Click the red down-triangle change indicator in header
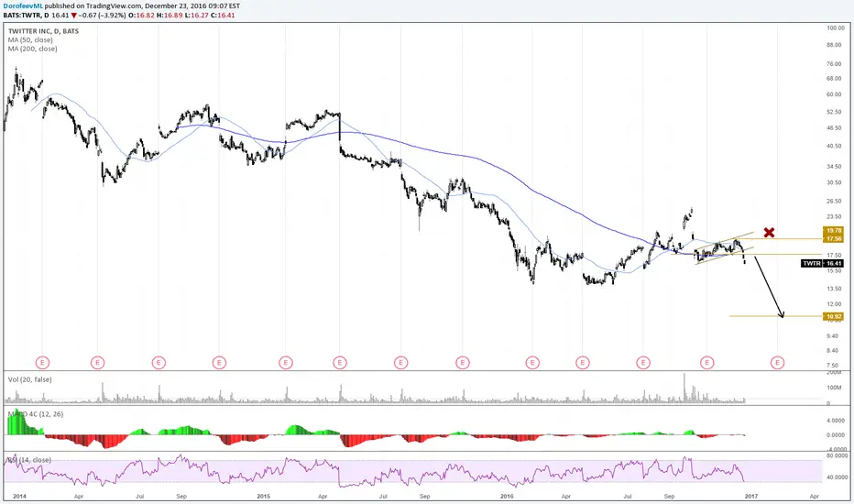Screen dimensions: 854x504 (x=73, y=16)
